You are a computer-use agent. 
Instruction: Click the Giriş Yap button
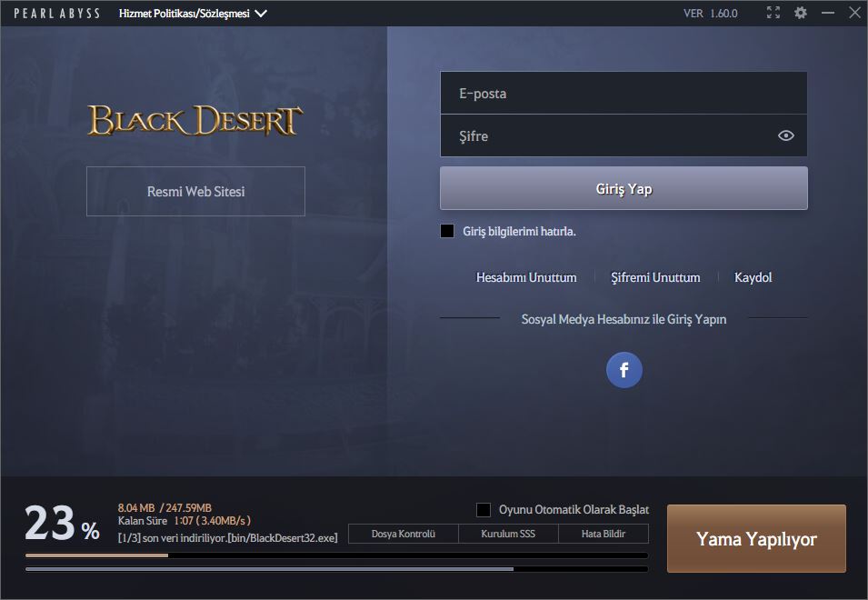[x=624, y=188]
